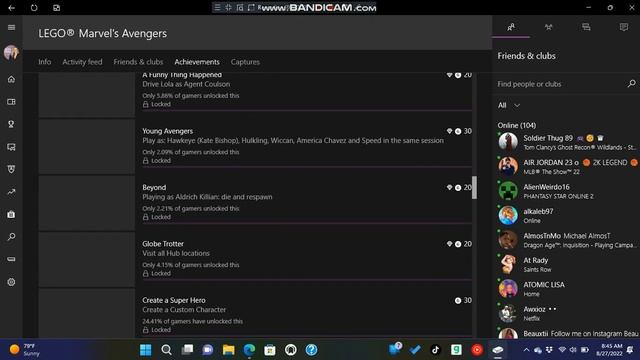Open the Beyond achievement
Screen dimensions: 640x360
tap(255, 203)
